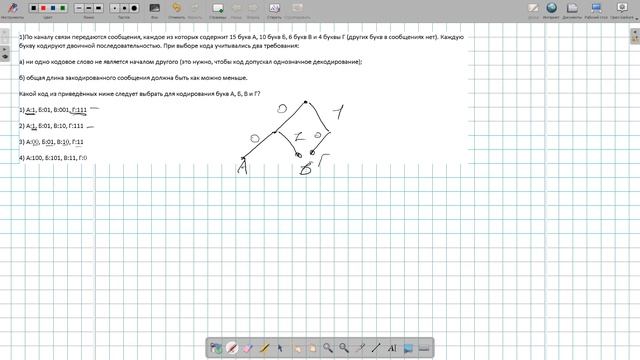Choose the medium eraser size
This screenshot has width=640, height=360.
[124, 8]
